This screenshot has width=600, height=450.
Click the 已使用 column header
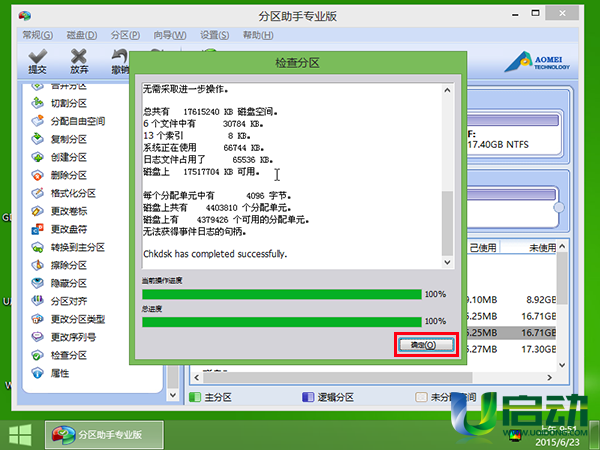pyautogui.click(x=483, y=248)
